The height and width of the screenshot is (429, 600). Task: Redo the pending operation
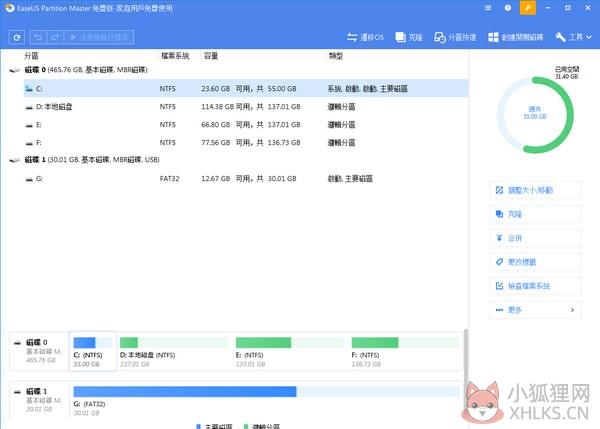(x=55, y=37)
